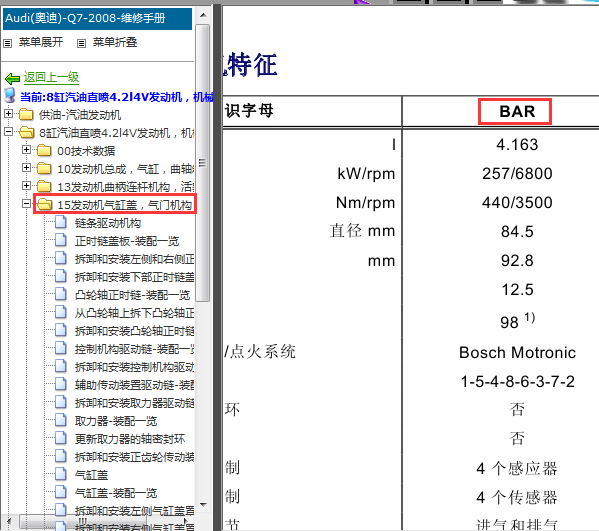Expand the 10发动机总成 folder

coord(26,167)
